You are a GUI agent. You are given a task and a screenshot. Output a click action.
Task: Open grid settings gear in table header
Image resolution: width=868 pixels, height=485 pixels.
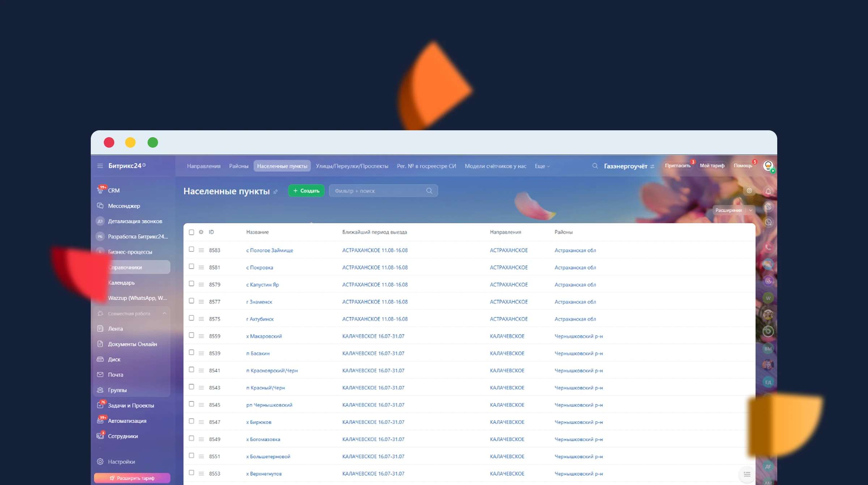(x=201, y=232)
